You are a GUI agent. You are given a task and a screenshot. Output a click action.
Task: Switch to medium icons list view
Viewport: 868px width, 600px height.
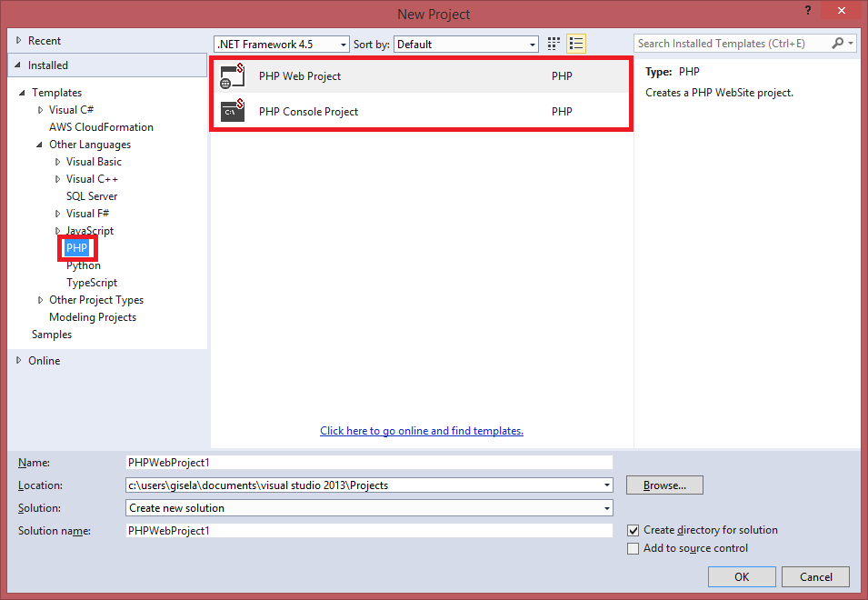click(576, 44)
